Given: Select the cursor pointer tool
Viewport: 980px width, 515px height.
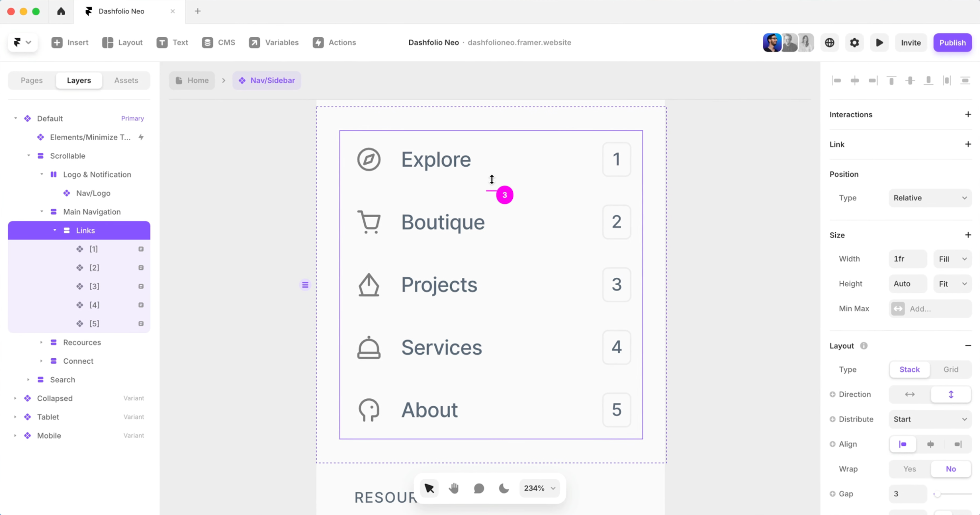Looking at the screenshot, I should [x=429, y=488].
